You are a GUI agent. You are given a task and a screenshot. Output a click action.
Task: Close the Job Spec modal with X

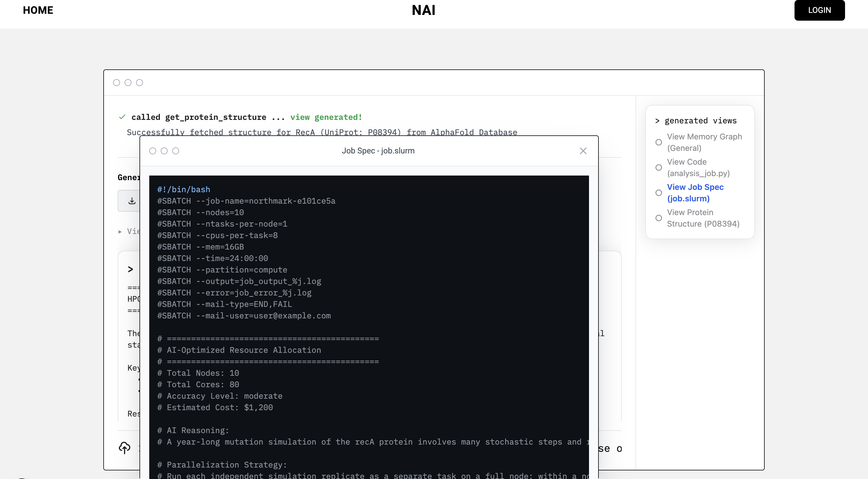[x=583, y=151]
